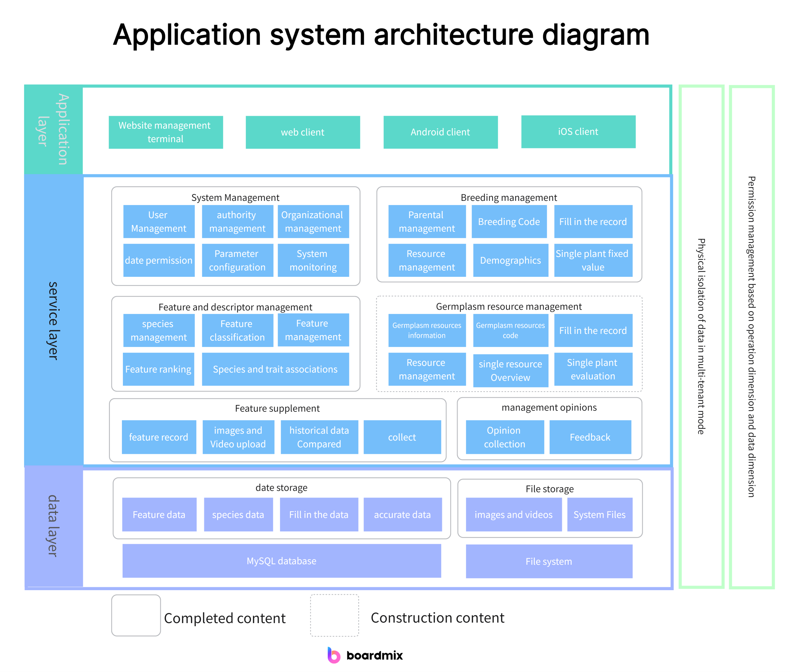Select the Parameter configuration block

(237, 260)
